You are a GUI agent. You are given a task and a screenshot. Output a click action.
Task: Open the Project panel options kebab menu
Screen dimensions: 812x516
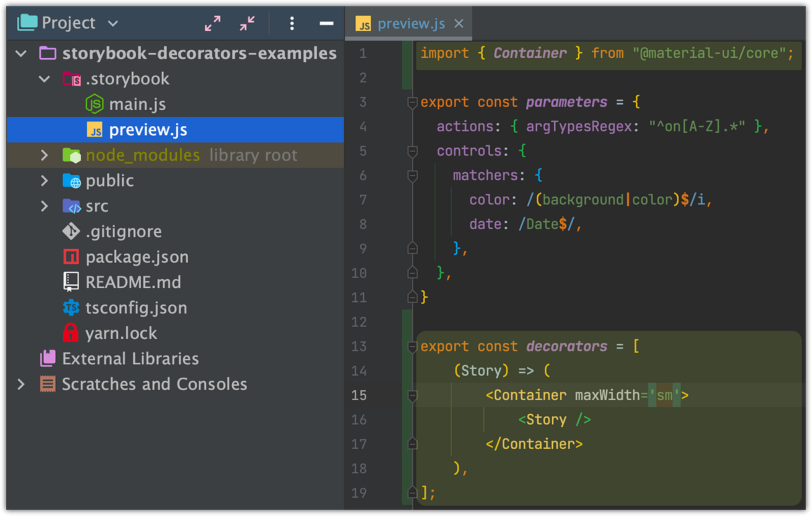pyautogui.click(x=292, y=23)
